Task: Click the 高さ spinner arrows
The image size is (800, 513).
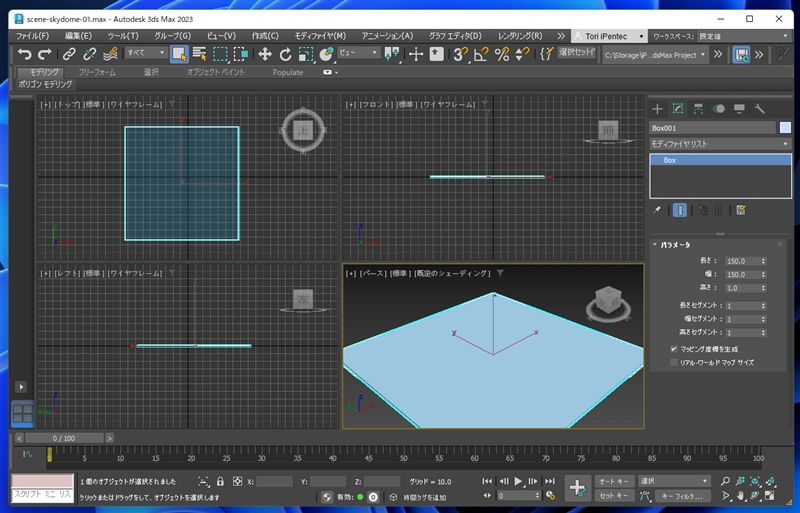Action: click(763, 288)
